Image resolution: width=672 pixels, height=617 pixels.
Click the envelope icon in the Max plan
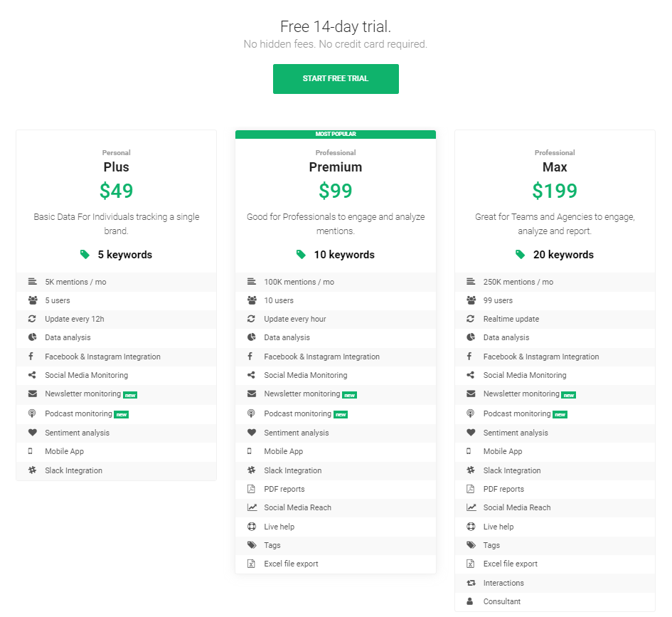(471, 394)
